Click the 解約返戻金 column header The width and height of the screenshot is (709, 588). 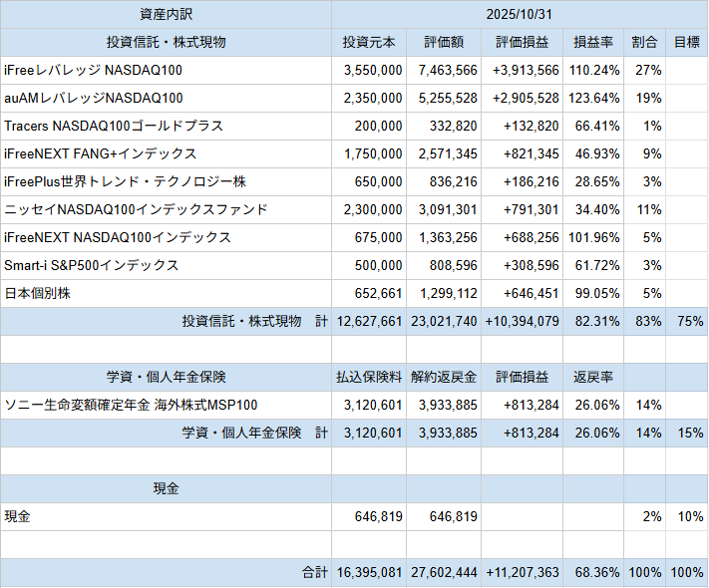tap(443, 378)
